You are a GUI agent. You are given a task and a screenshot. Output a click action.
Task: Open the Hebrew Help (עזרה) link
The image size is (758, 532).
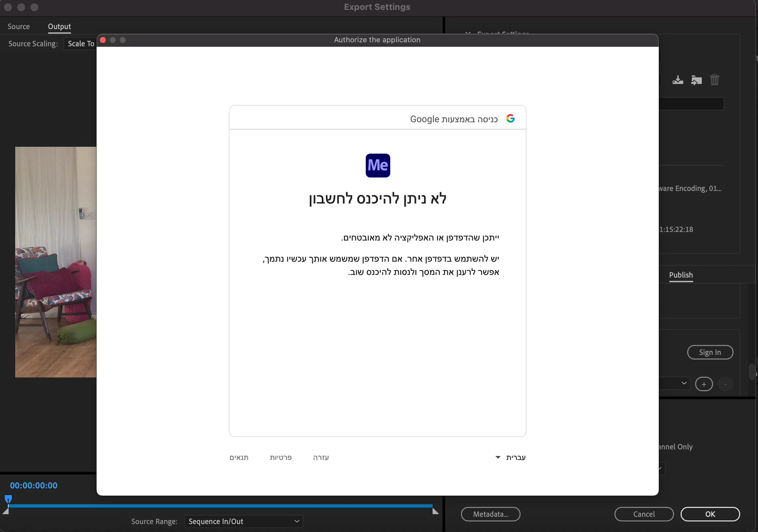tap(320, 458)
